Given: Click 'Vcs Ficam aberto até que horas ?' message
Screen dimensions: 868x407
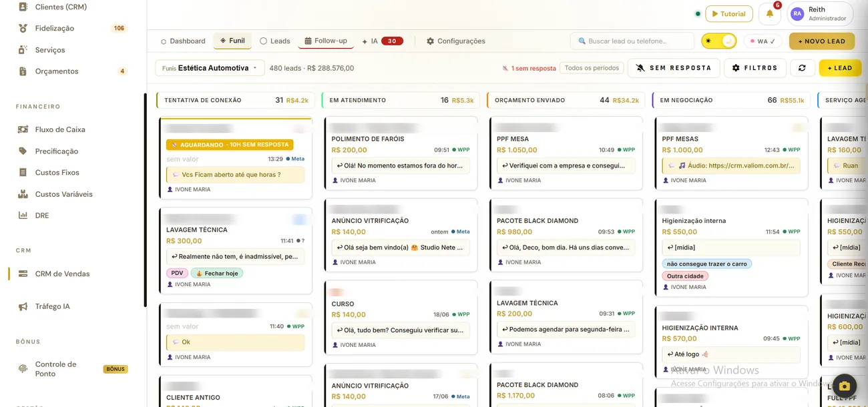Looking at the screenshot, I should coord(235,175).
